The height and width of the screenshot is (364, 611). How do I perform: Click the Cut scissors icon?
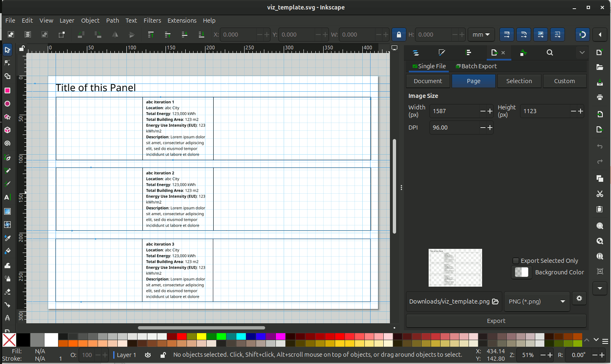pyautogui.click(x=599, y=194)
